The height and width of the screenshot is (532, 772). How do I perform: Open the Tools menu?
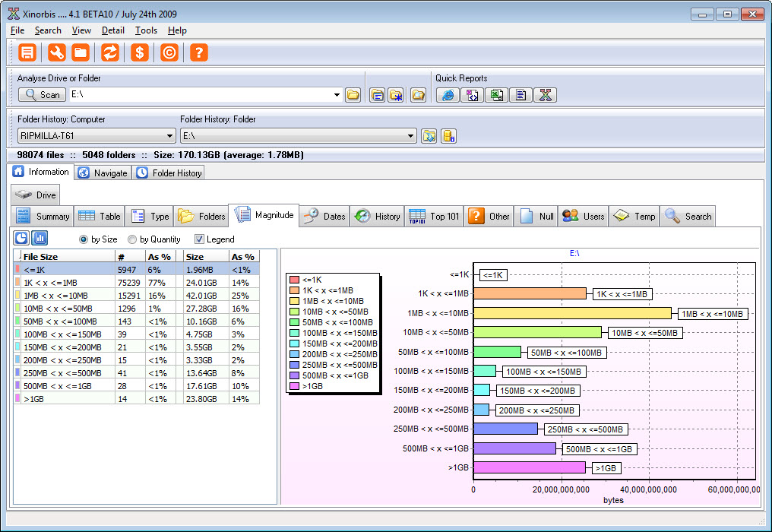(146, 30)
